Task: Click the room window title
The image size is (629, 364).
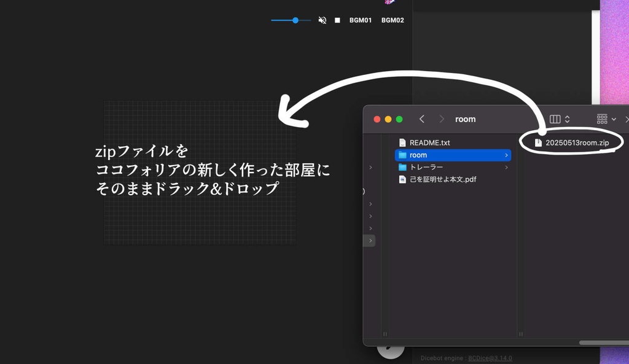Action: 465,119
